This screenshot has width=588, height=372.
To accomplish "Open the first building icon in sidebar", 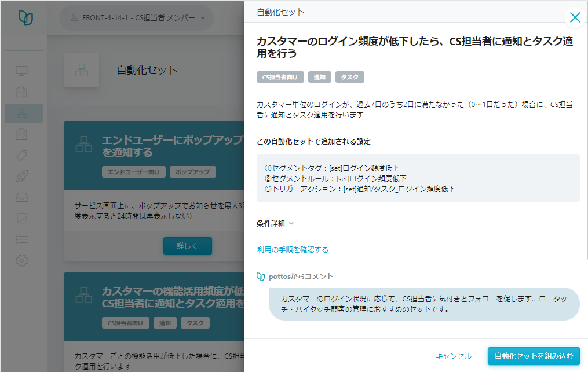I will [x=22, y=92].
